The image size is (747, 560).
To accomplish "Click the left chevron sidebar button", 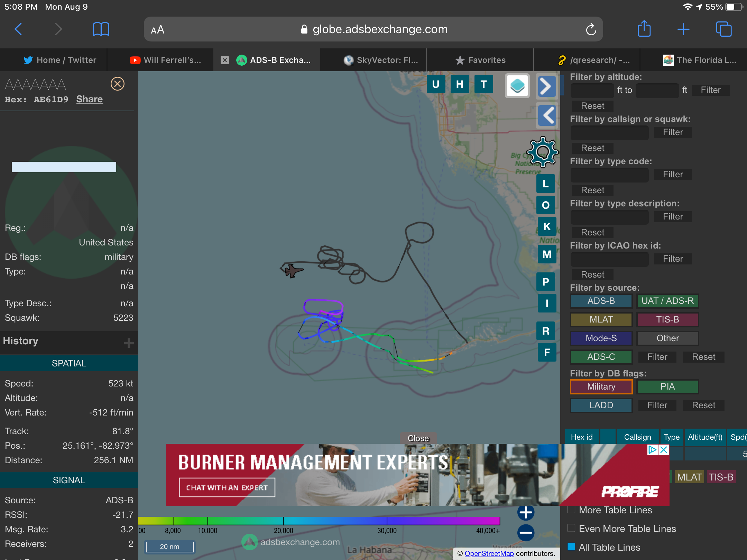I will pos(547,115).
